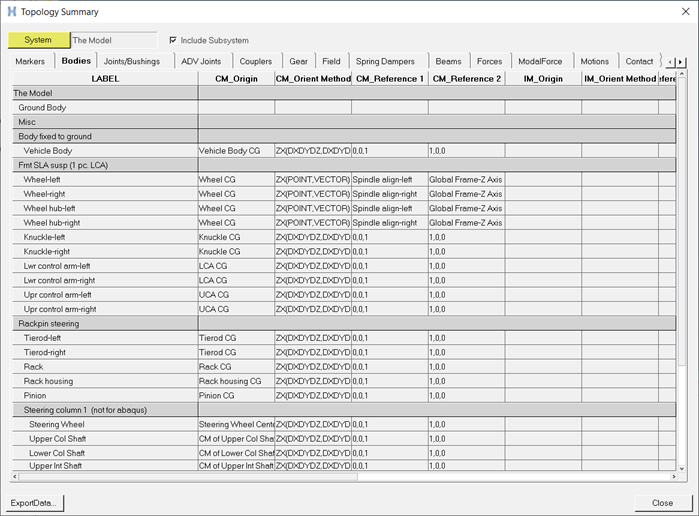Select the Wheel hub-right label cell
This screenshot has width=699, height=516.
(x=105, y=223)
